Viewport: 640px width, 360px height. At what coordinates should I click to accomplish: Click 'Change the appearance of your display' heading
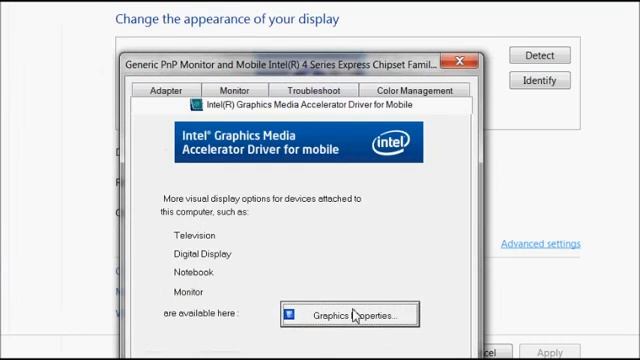coord(227,19)
